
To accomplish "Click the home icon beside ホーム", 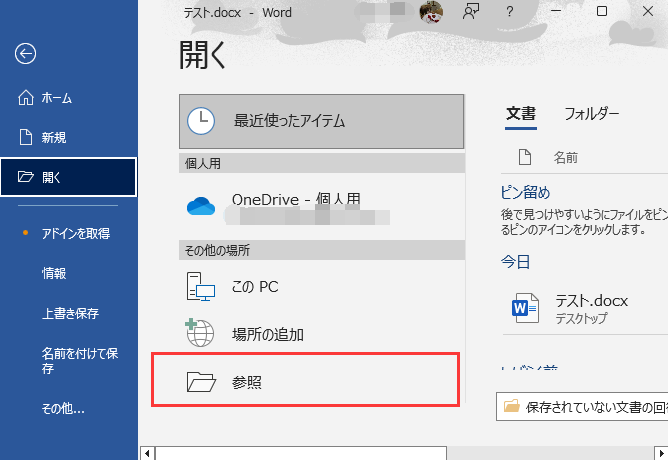I will (x=26, y=98).
